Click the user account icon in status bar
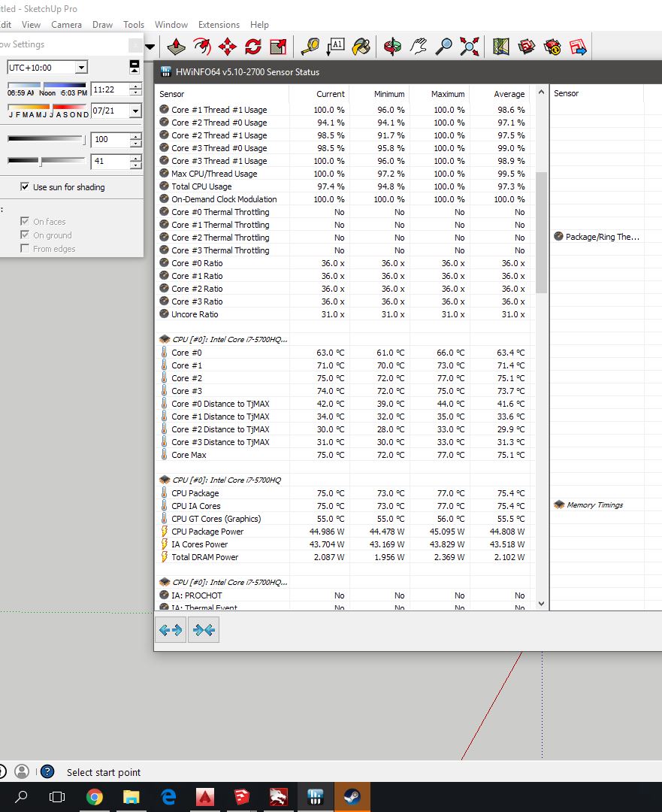This screenshot has width=662, height=812. click(22, 771)
